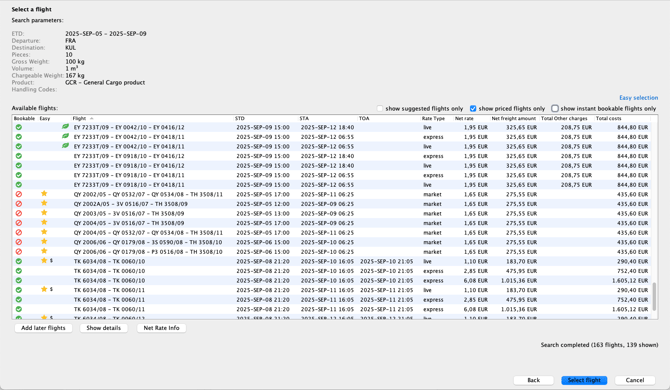Viewport: 670px width, 390px height.
Task: Click easy star for QY 2002A/05 flight
Action: [44, 203]
